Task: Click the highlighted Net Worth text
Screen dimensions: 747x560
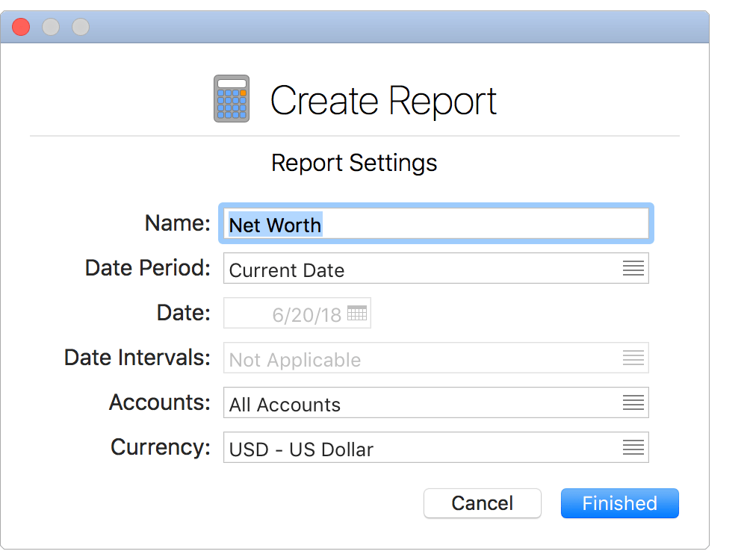Action: 275,225
